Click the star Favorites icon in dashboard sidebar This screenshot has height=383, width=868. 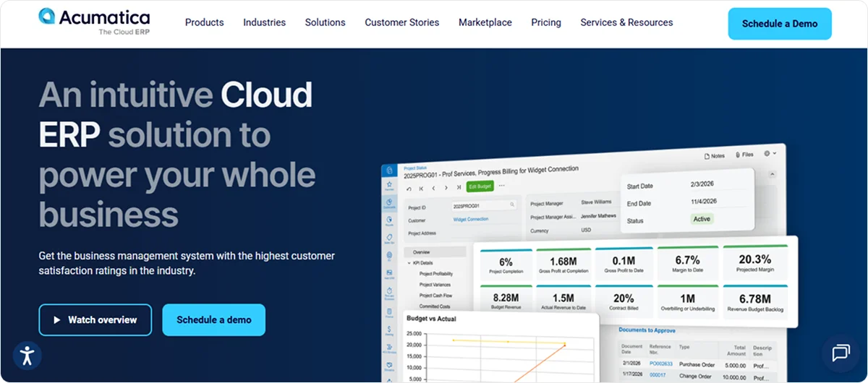tap(389, 184)
